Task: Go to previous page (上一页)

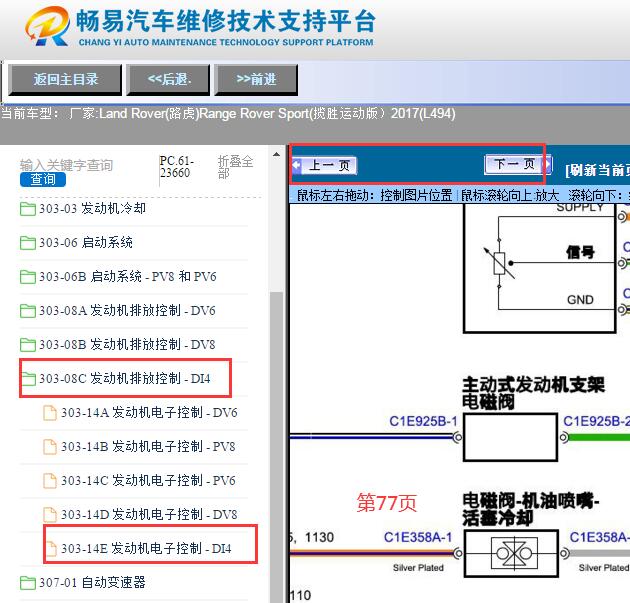Action: pyautogui.click(x=325, y=166)
